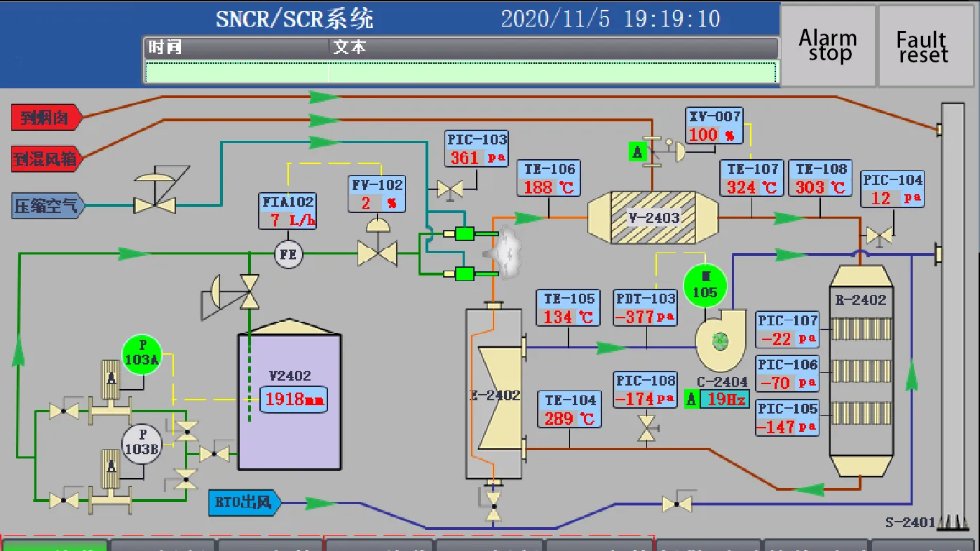
Task: Toggle the auto mode A beside 19Hz
Action: point(692,400)
